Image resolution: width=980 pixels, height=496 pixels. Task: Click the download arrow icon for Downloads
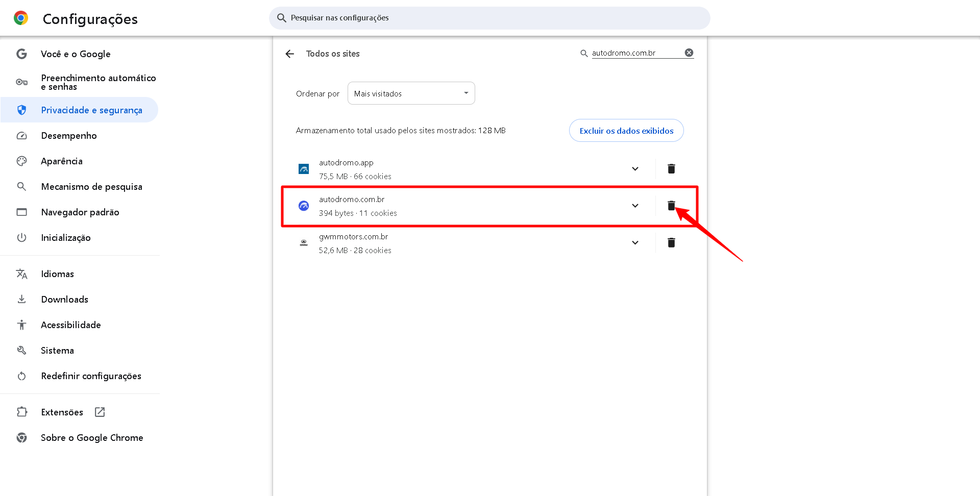pyautogui.click(x=21, y=300)
